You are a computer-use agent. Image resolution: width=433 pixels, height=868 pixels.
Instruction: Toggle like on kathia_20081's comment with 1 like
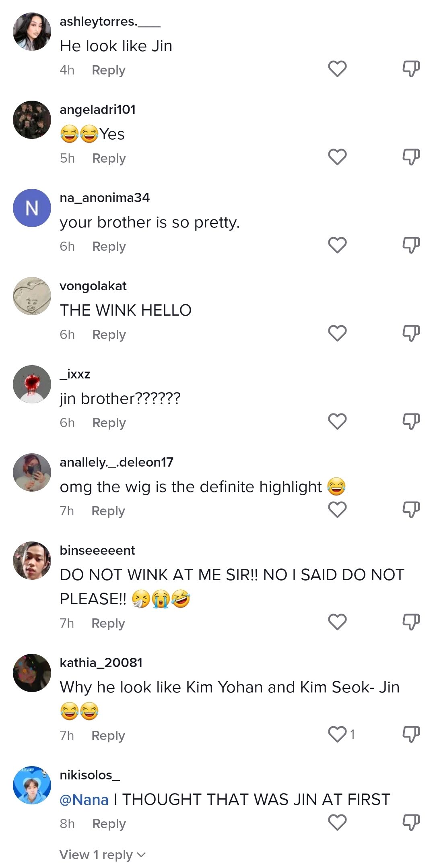(337, 734)
